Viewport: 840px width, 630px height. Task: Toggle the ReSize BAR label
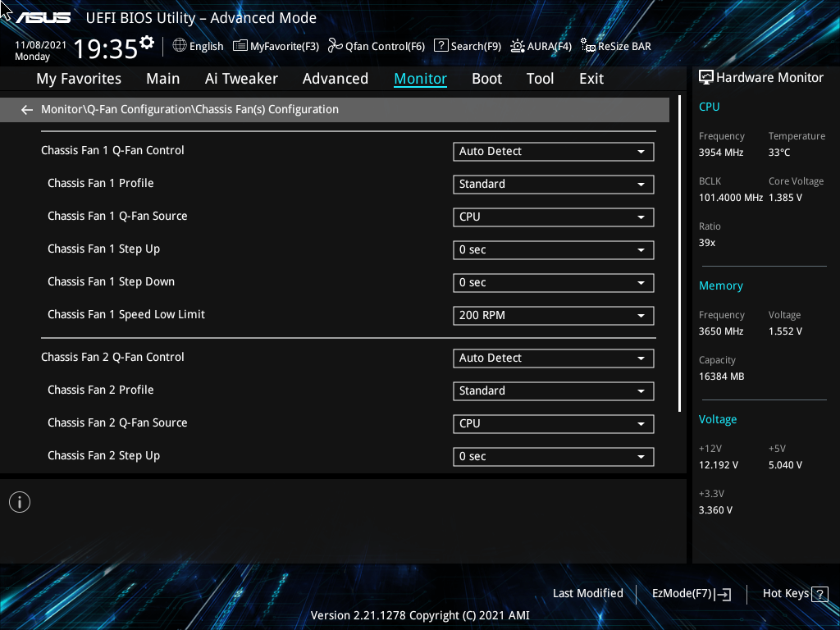coord(624,47)
